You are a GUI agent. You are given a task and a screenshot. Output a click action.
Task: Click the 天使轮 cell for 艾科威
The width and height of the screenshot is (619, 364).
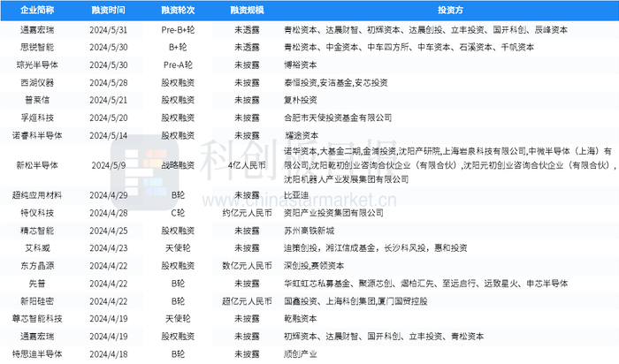tap(178, 248)
